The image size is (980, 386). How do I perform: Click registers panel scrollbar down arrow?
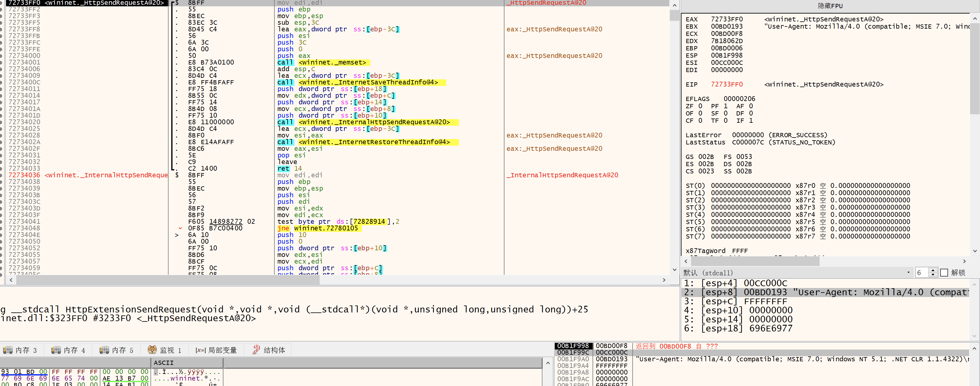(x=975, y=251)
